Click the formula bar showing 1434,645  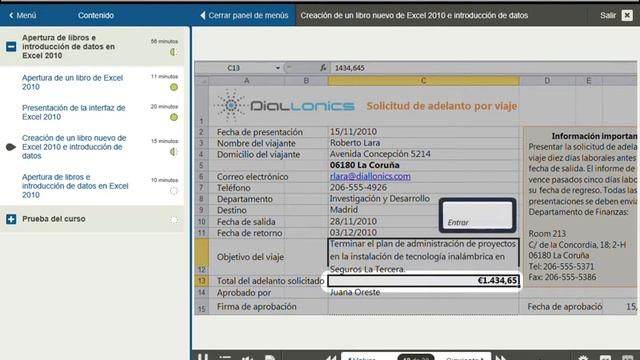(484, 68)
